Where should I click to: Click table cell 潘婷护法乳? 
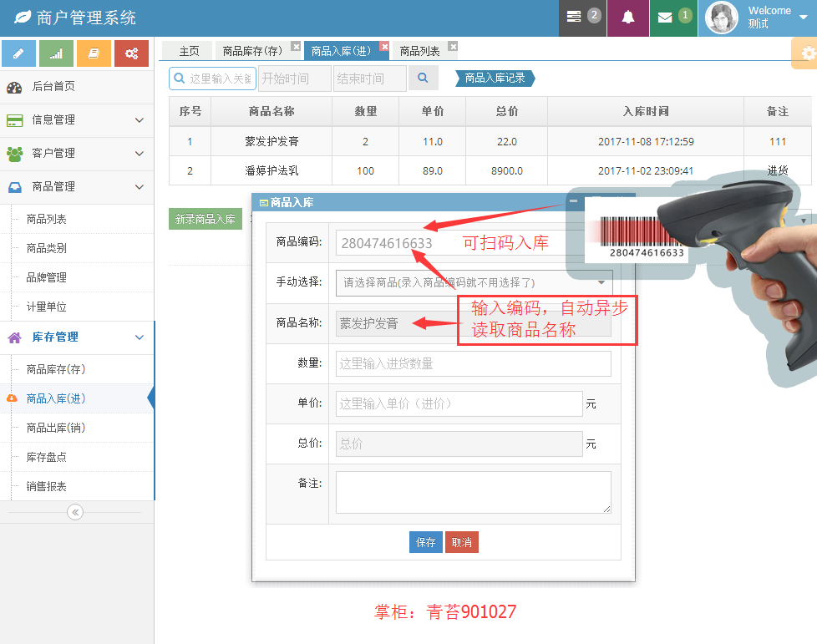pos(271,171)
